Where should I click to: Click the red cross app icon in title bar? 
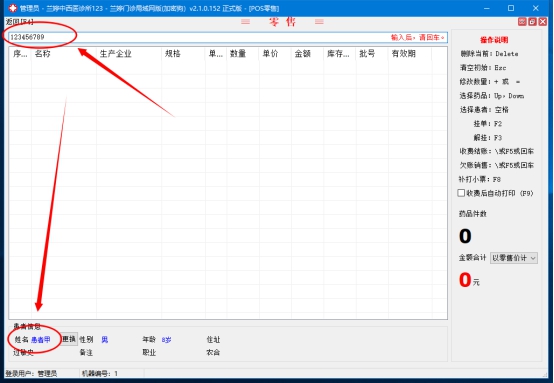pos(13,8)
